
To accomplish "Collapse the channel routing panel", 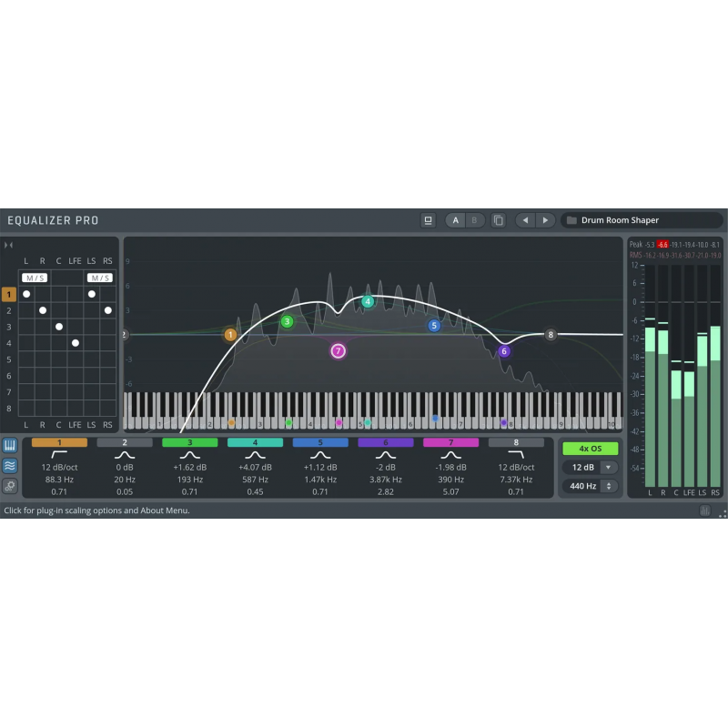I will click(8, 245).
